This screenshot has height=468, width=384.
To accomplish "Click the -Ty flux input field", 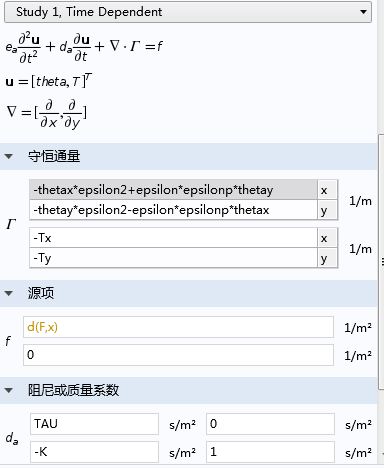I will (173, 258).
